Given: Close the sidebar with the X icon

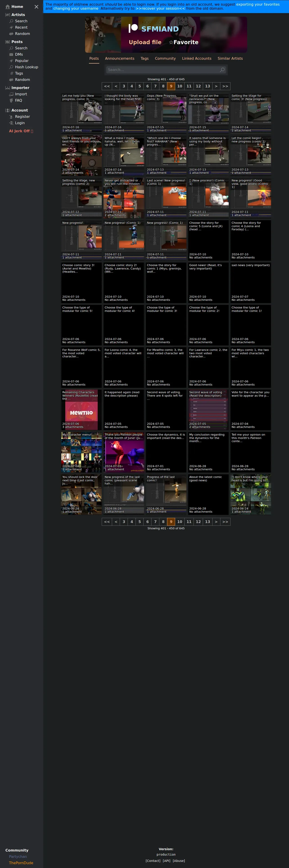Looking at the screenshot, I should 36,7.
